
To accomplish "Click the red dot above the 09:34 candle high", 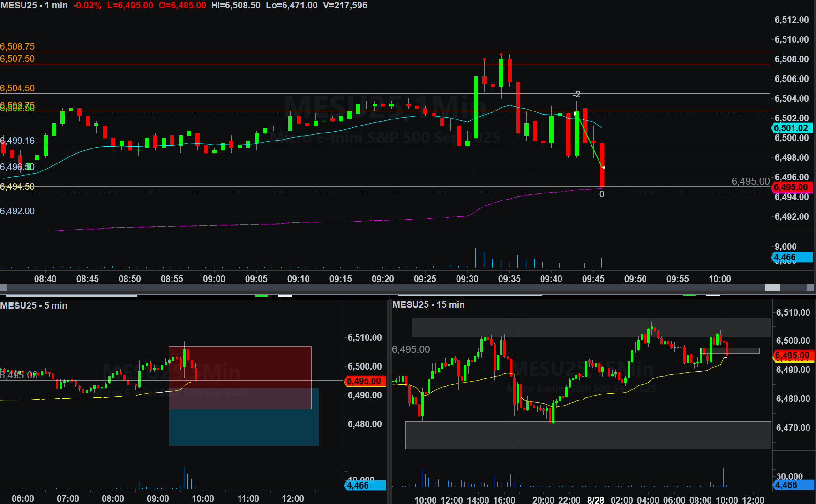I will (x=501, y=55).
